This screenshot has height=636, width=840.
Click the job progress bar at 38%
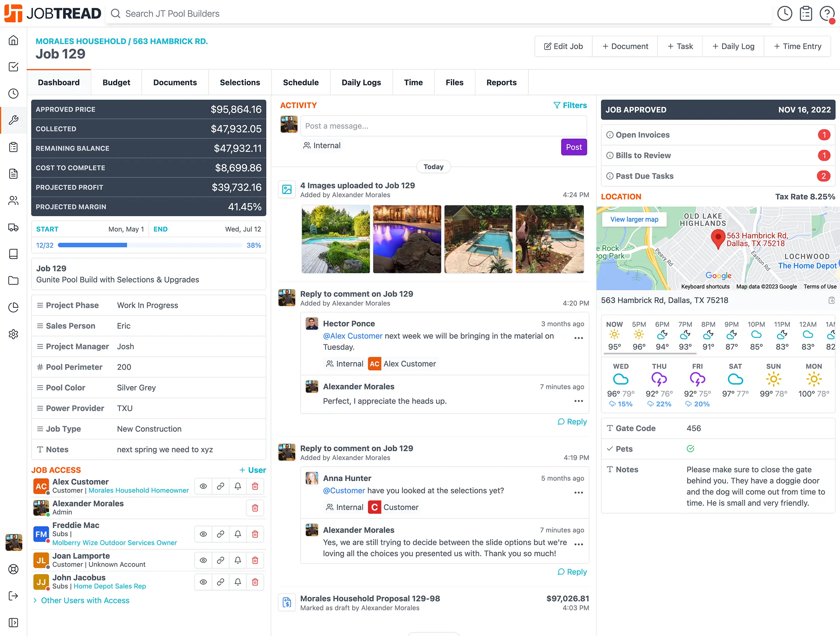click(149, 245)
